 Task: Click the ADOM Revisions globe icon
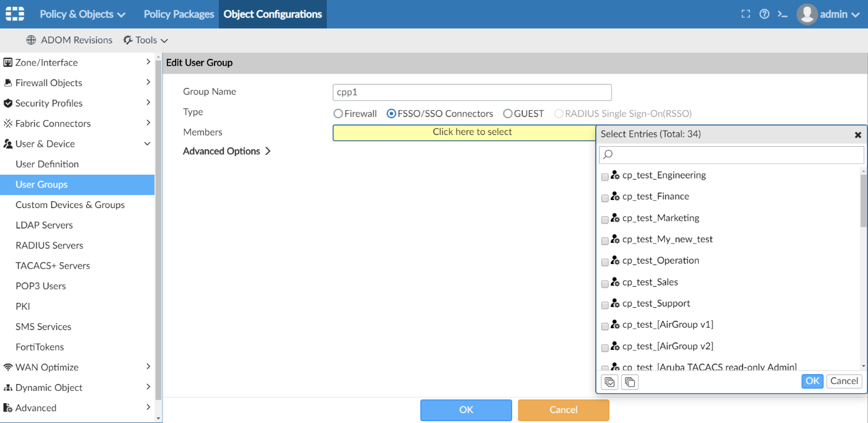pyautogui.click(x=31, y=40)
